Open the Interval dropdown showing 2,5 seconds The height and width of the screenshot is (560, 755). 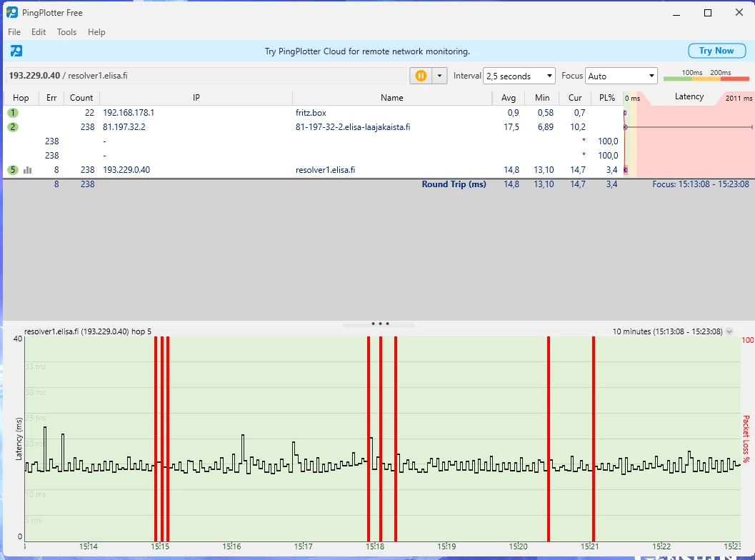[x=519, y=76]
